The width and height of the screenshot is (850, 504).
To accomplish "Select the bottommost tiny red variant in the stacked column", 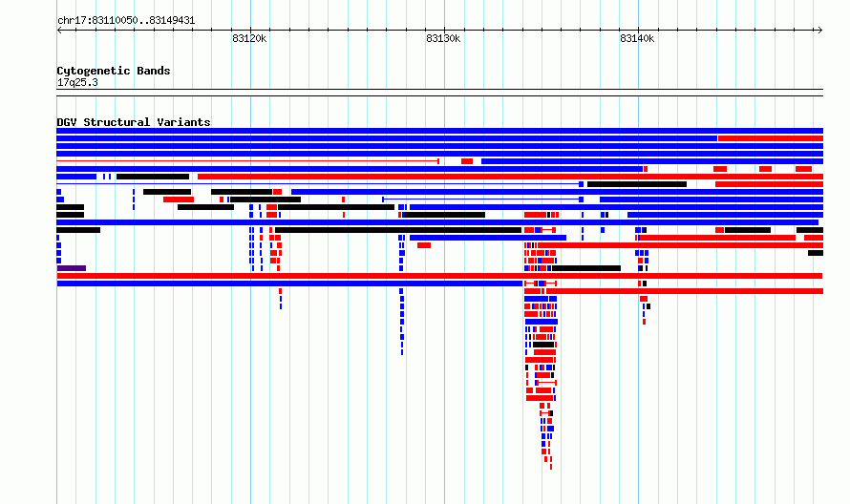I will pos(551,467).
